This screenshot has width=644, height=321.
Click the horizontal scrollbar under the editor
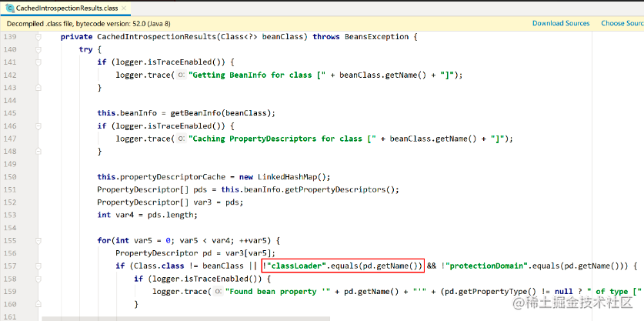click(x=185, y=319)
